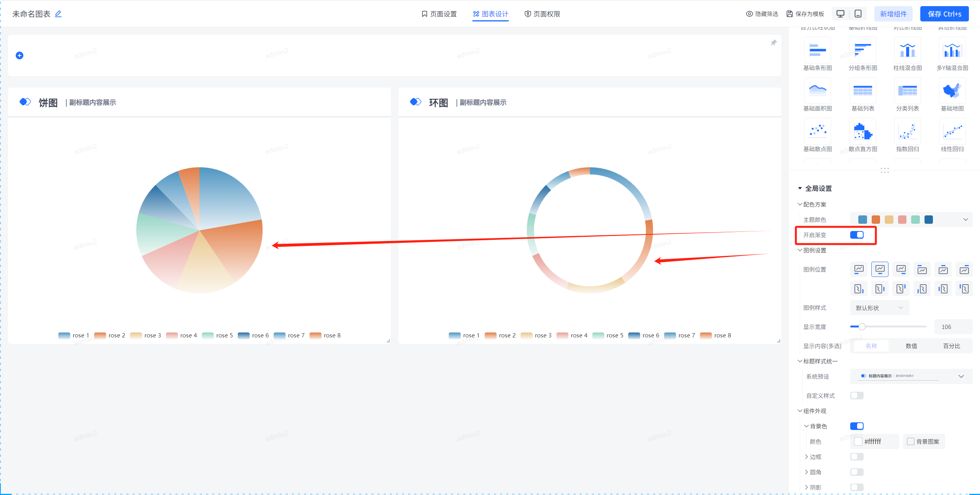Select the 基础条形图 chart icon
Viewport: 980px width, 495px height.
coord(817,50)
